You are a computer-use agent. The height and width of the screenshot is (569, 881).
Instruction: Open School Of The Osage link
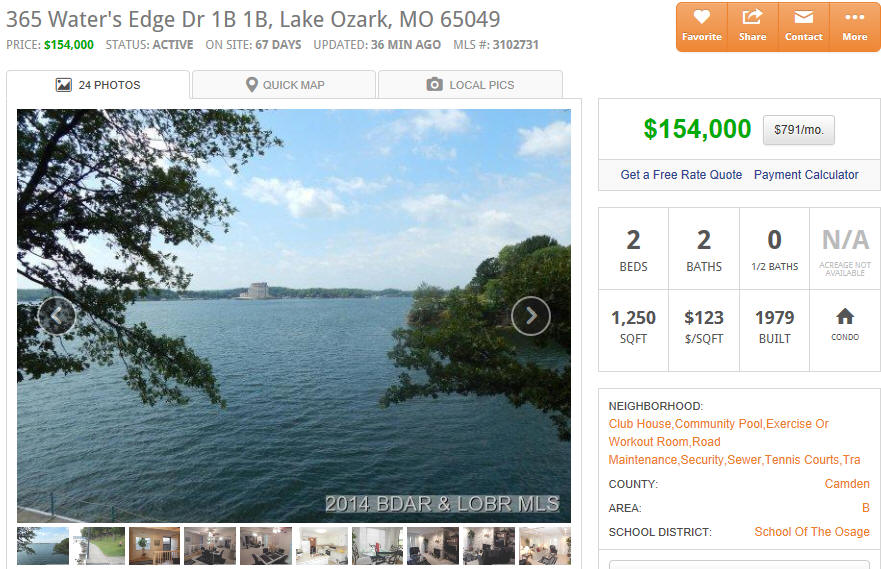click(x=812, y=531)
